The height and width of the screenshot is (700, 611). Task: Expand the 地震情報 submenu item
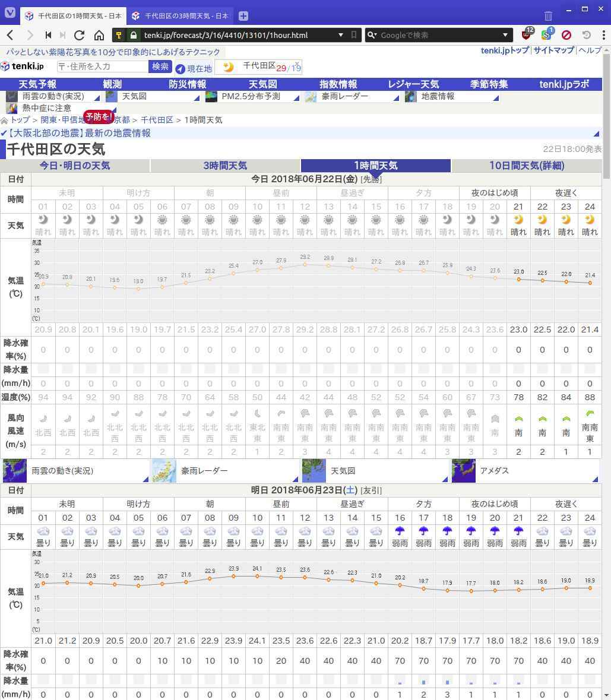tap(495, 98)
